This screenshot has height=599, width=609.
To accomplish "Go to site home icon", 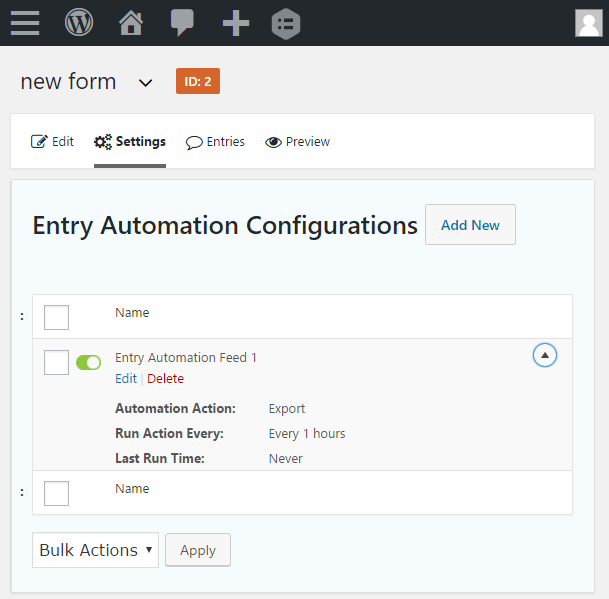I will coord(131,23).
